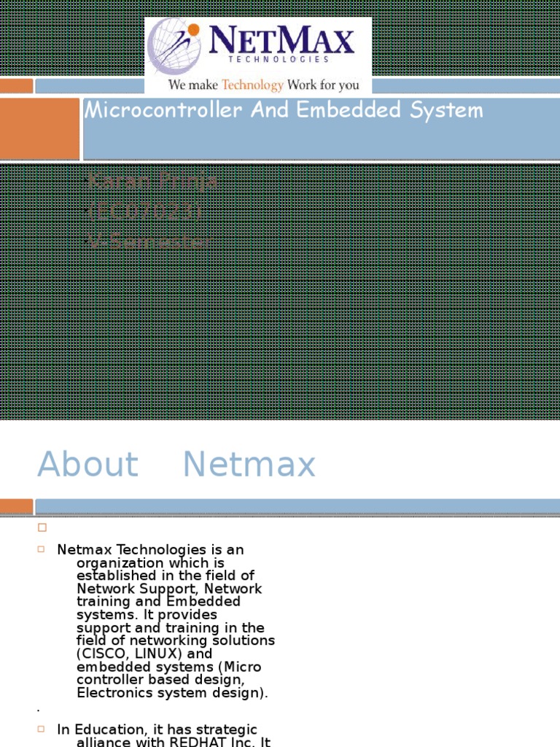Click the line "support and training in the"

click(171, 628)
